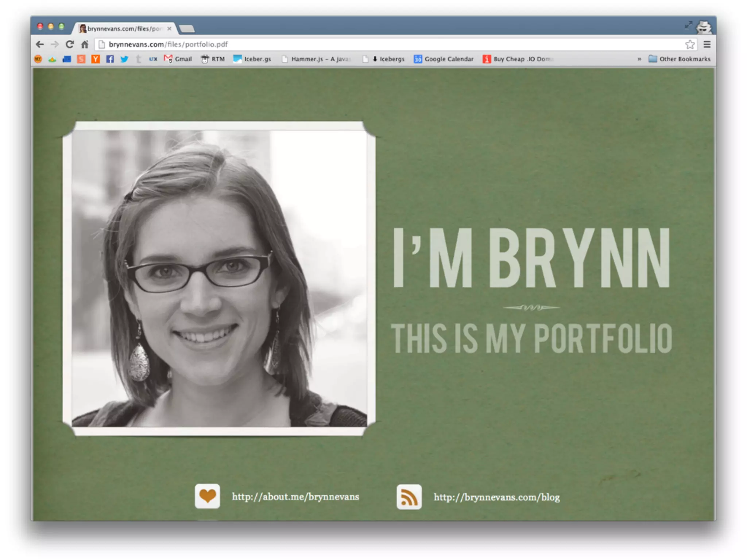Click the browser back arrow
The width and height of the screenshot is (747, 560).
pos(40,44)
